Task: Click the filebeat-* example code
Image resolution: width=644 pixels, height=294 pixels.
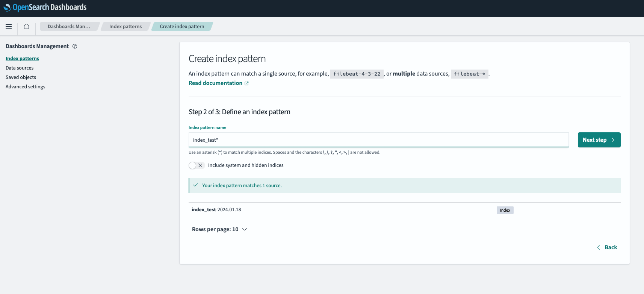Action: pyautogui.click(x=469, y=74)
